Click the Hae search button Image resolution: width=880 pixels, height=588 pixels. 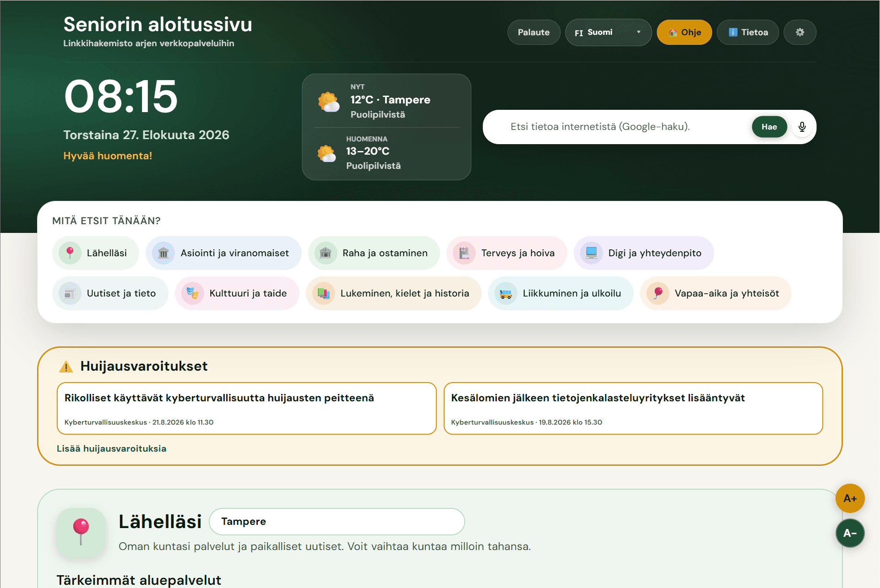click(769, 127)
